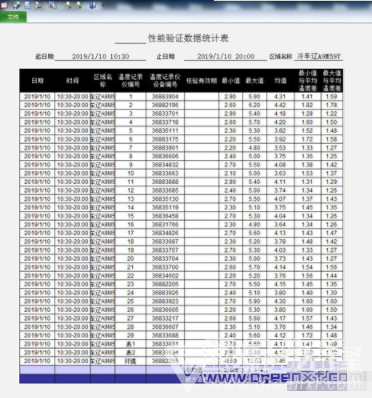Click the start date field 2019/1/10 10:30
Screen dimensions: 372x398
[100, 56]
